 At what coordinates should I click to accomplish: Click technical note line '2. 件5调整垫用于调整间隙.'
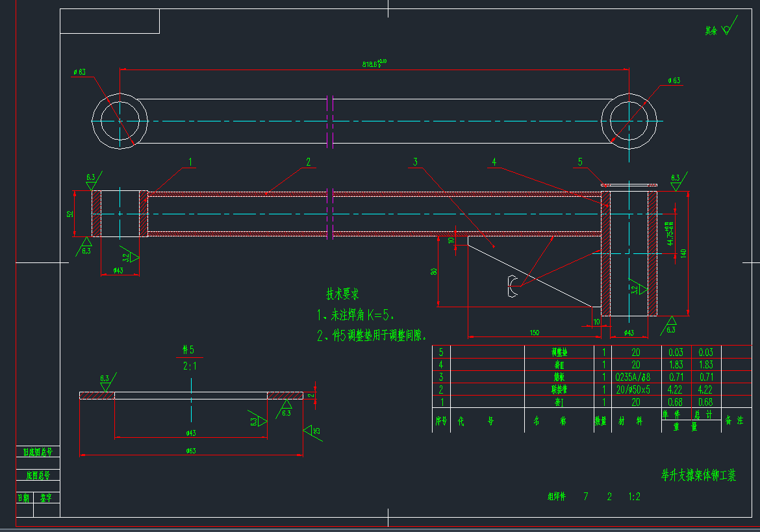[372, 335]
